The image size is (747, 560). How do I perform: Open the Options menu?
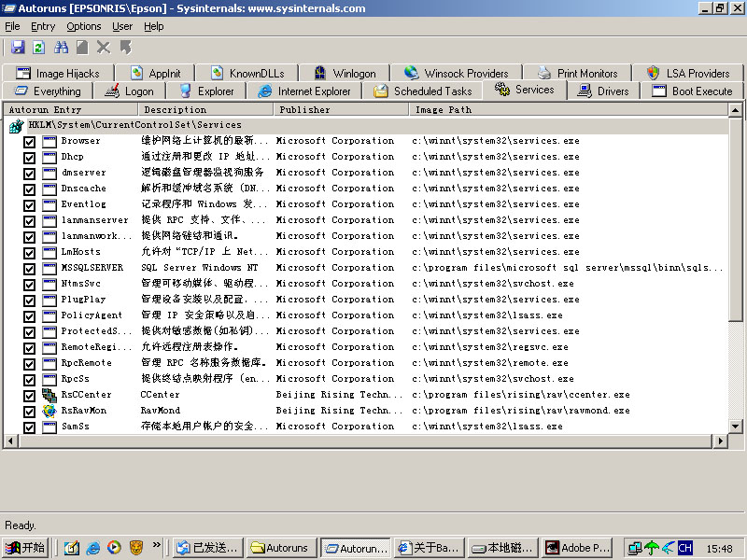click(x=84, y=27)
